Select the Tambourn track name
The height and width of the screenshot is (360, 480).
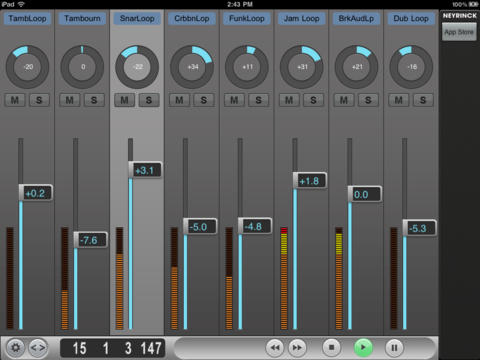pyautogui.click(x=82, y=18)
